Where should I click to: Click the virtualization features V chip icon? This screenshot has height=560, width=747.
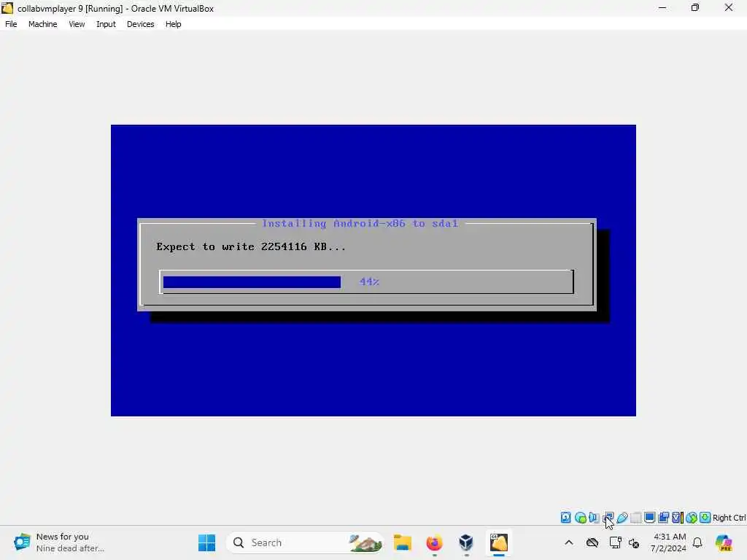click(677, 518)
